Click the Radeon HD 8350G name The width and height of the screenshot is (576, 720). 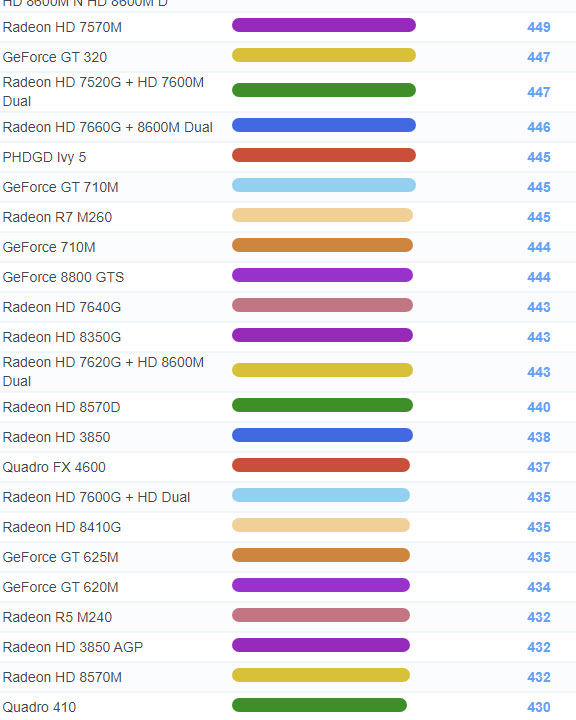tap(62, 338)
